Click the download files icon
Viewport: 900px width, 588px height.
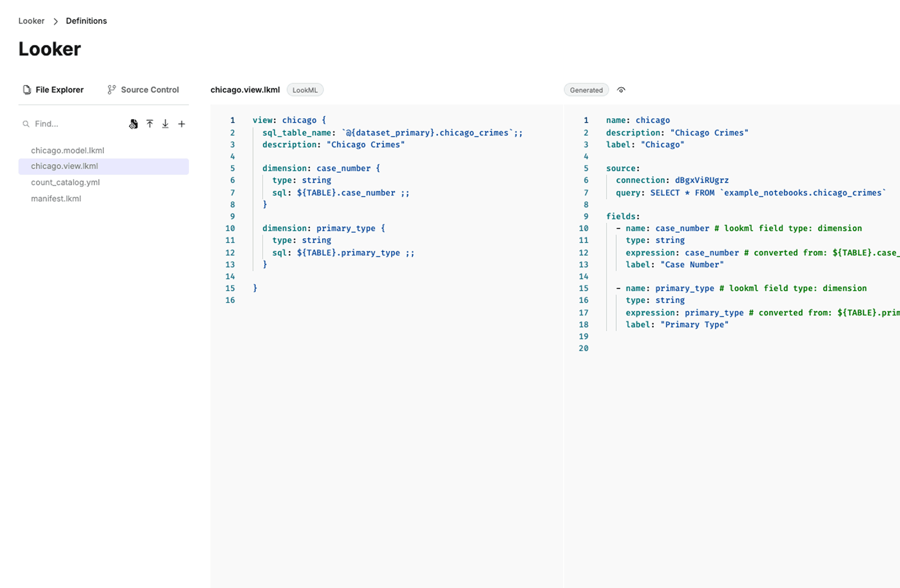coord(166,124)
